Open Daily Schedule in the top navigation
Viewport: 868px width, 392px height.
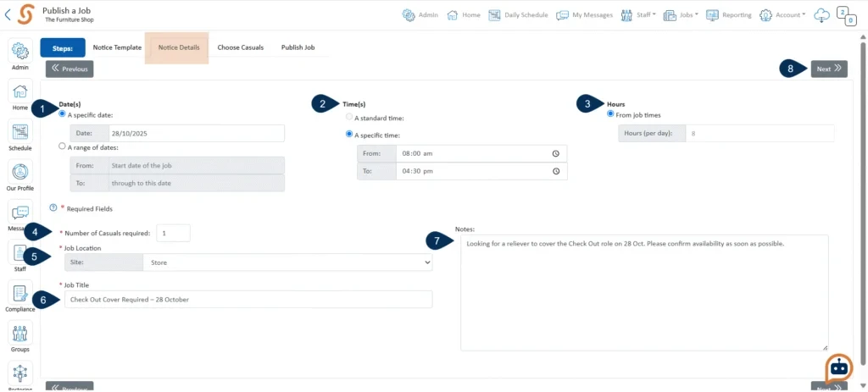coord(518,15)
